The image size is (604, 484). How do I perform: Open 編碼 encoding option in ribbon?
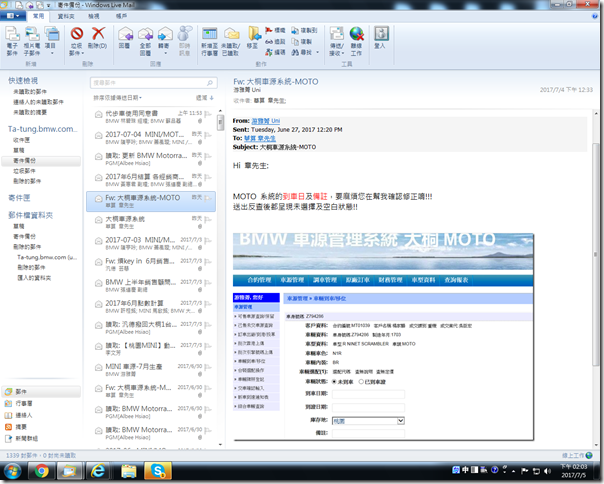(x=275, y=52)
